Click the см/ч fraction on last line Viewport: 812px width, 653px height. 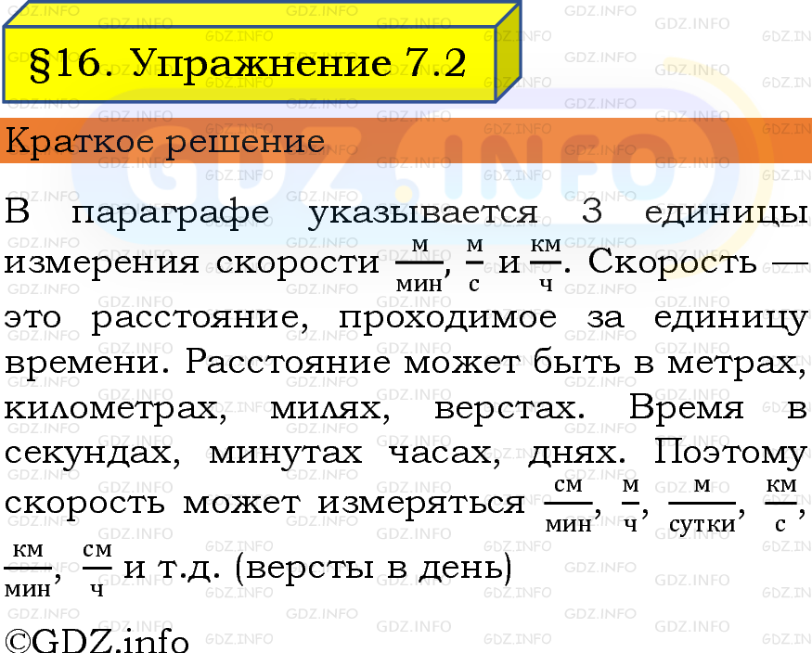pyautogui.click(x=97, y=570)
